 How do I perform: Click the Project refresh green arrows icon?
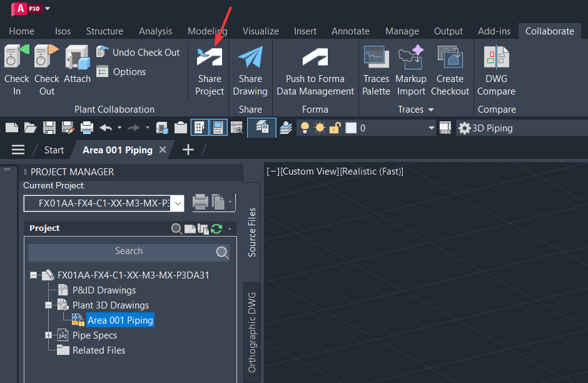216,228
